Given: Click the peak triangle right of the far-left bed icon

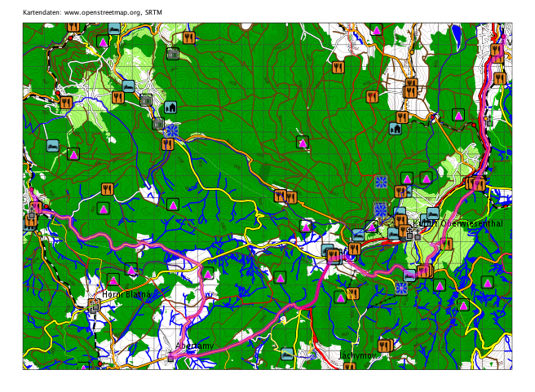Looking at the screenshot, I should click(x=73, y=154).
